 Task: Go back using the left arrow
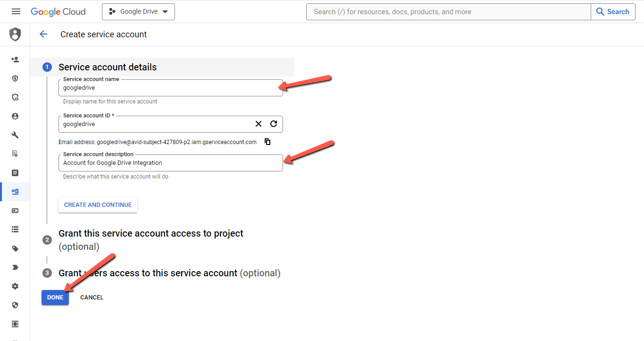[x=43, y=34]
